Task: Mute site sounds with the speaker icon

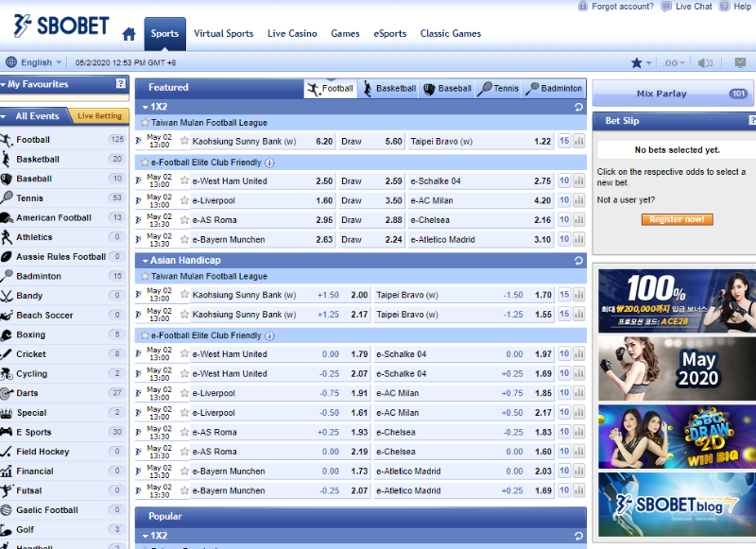Action: [705, 63]
